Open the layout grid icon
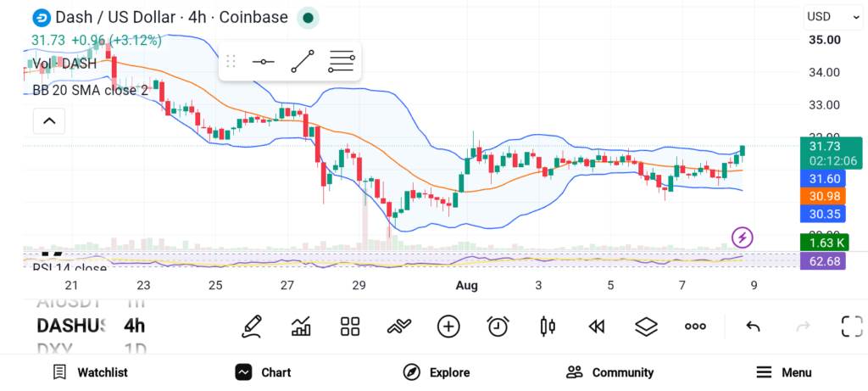This screenshot has width=868, height=391. [350, 327]
